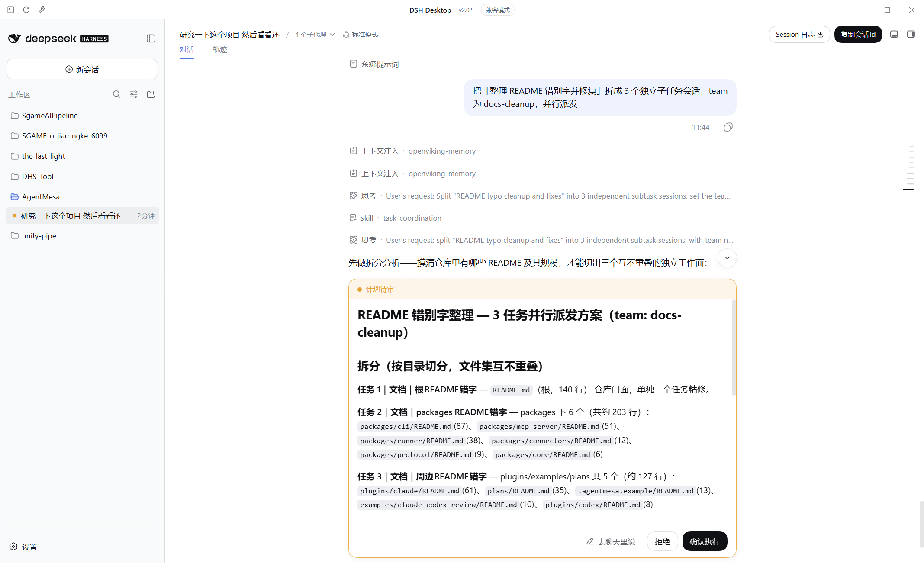The width and height of the screenshot is (924, 563).
Task: Expand the Skill task-coordination entry
Action: pos(395,218)
